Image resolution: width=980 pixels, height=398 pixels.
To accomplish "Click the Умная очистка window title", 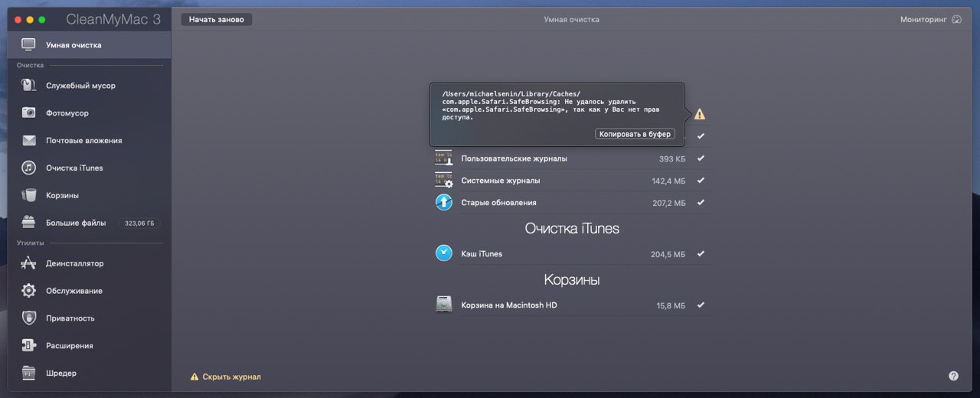I will click(x=571, y=19).
